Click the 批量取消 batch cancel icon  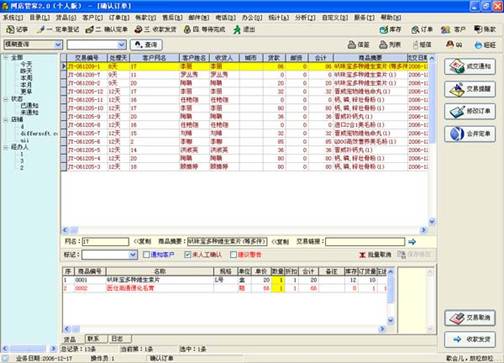(363, 255)
